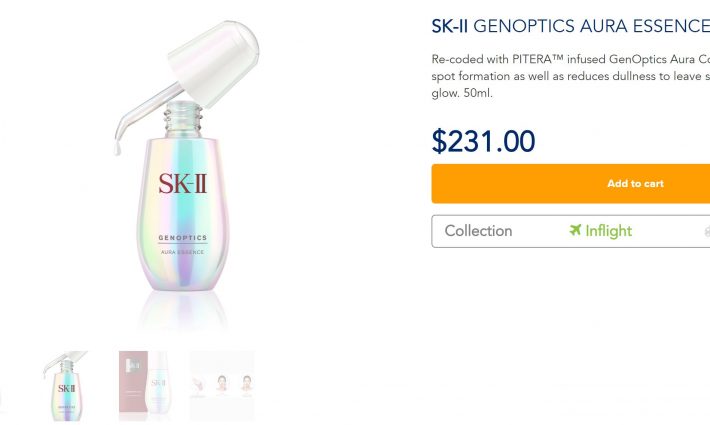Click the product description paragraph
The width and height of the screenshot is (710, 425).
pyautogui.click(x=570, y=76)
